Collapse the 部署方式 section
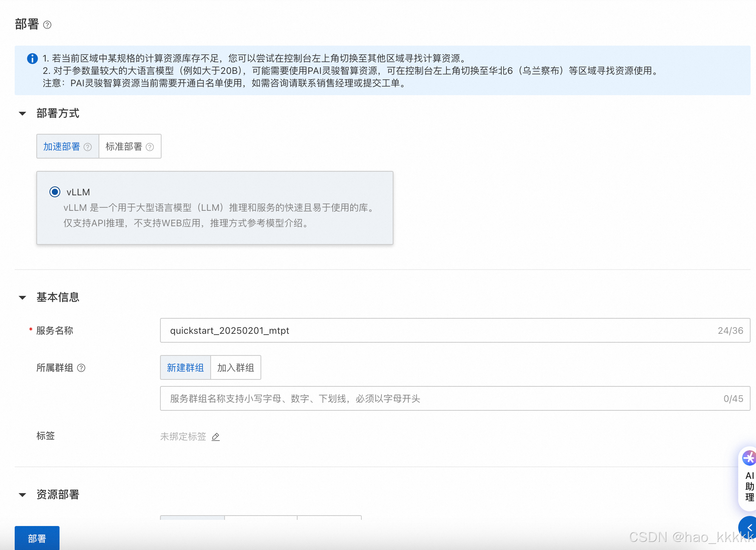 tap(22, 113)
